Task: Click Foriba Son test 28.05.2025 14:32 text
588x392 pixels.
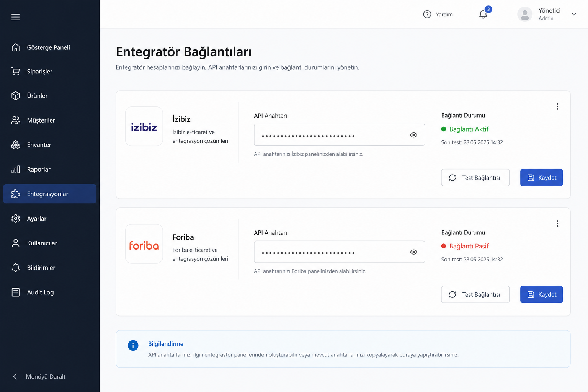Action: pyautogui.click(x=472, y=260)
